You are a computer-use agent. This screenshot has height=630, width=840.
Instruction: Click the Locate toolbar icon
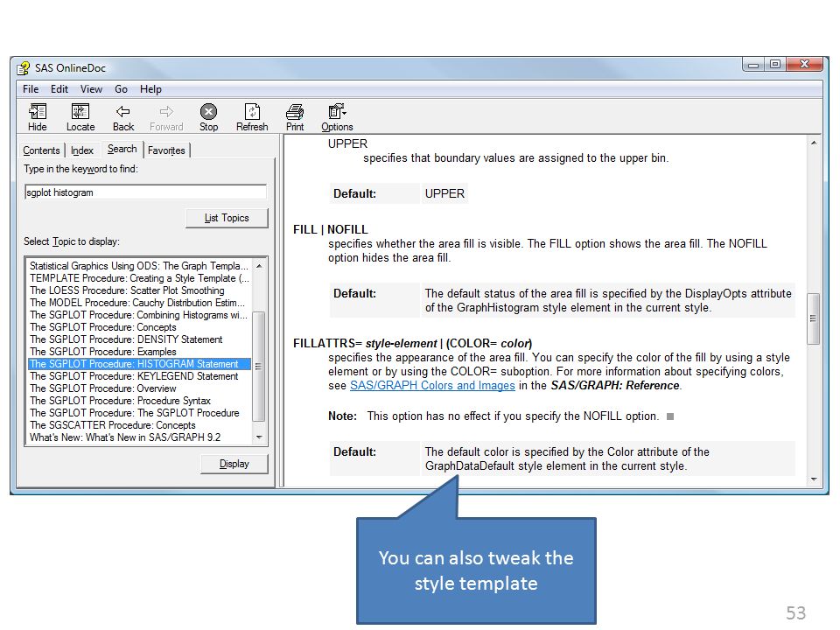[x=80, y=111]
